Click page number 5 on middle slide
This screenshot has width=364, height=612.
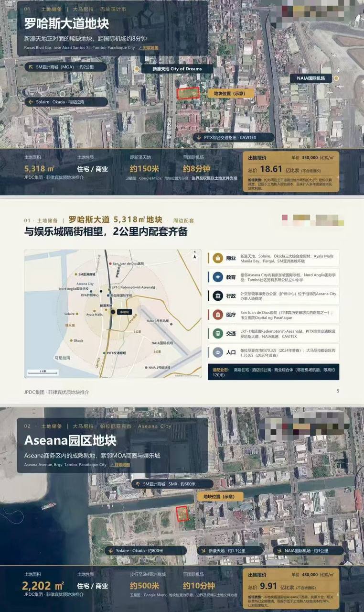338,391
